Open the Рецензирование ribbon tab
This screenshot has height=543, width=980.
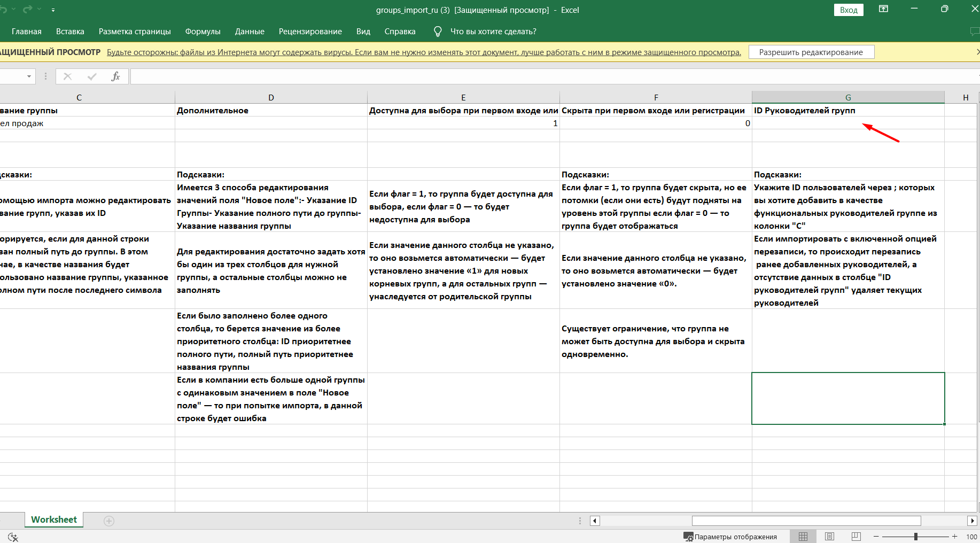tap(310, 32)
